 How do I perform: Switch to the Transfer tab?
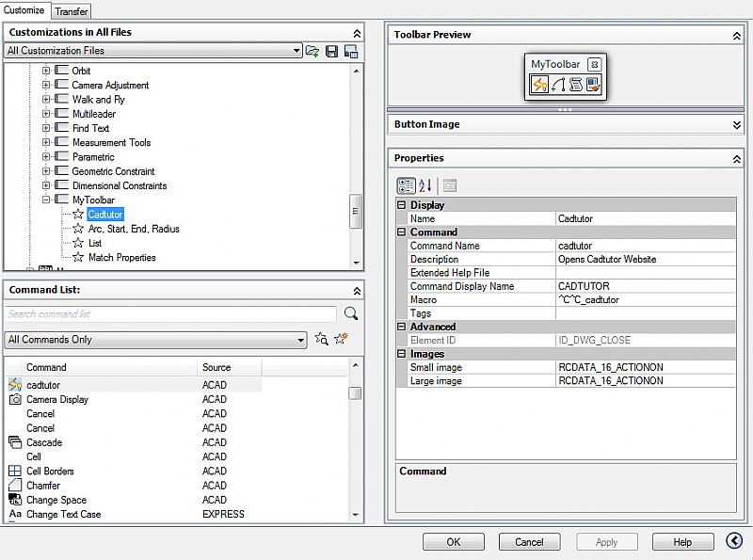pos(71,10)
